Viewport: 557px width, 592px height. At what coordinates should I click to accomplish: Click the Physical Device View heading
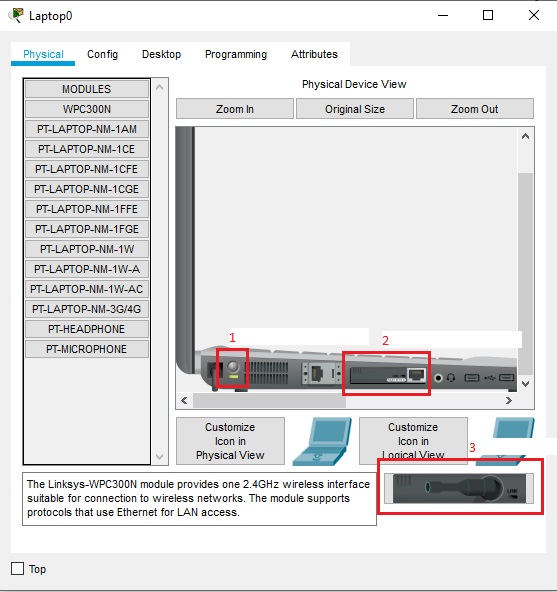pos(354,84)
